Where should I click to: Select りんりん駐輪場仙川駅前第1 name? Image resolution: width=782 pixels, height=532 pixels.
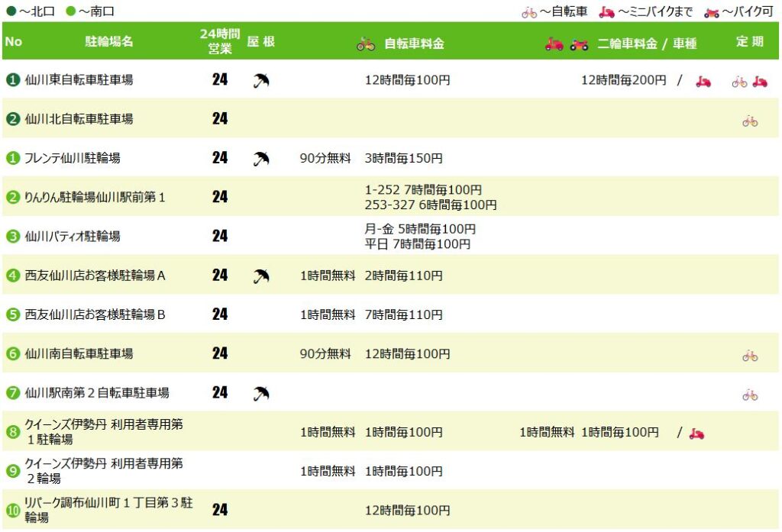pos(95,198)
